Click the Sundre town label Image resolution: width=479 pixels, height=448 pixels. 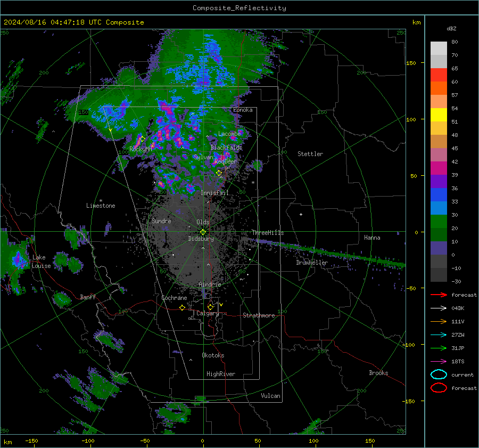[x=161, y=221]
